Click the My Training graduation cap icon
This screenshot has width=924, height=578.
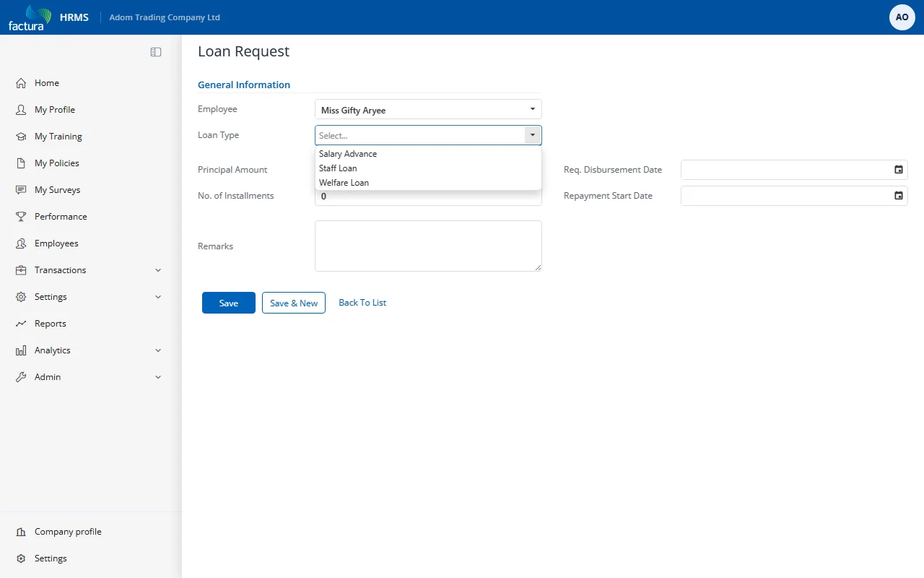tap(21, 137)
